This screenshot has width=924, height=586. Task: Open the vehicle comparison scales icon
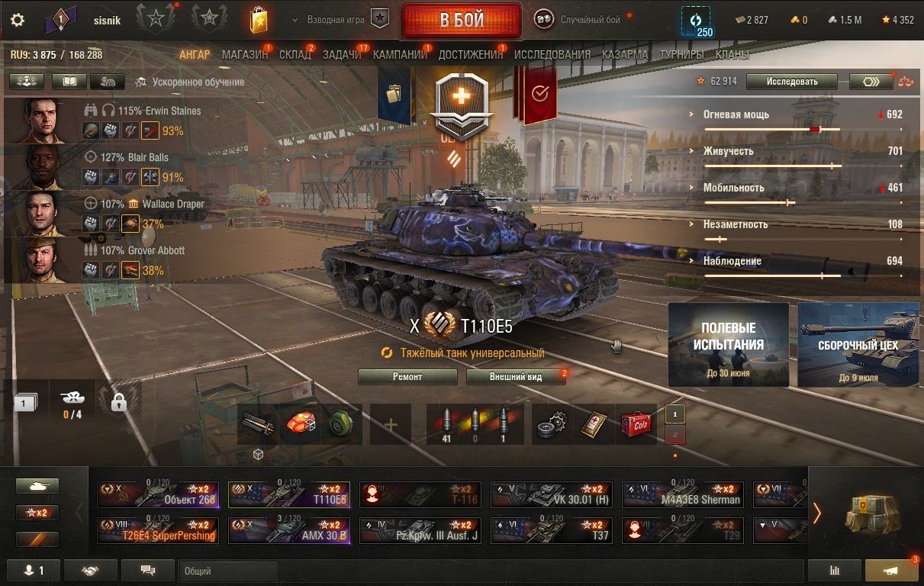pos(906,82)
